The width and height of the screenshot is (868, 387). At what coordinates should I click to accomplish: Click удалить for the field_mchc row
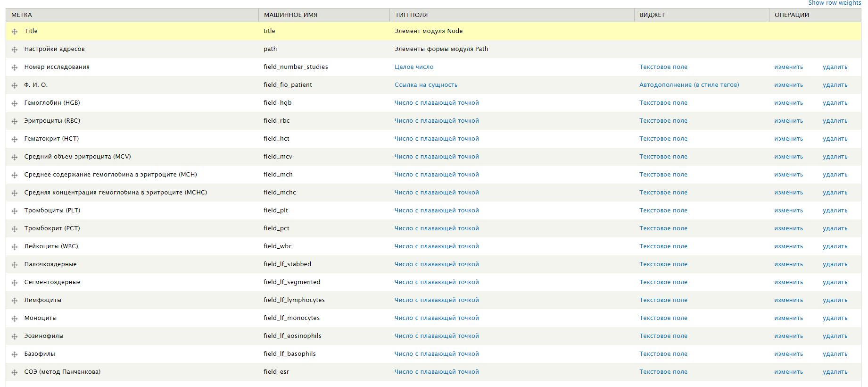tap(835, 193)
